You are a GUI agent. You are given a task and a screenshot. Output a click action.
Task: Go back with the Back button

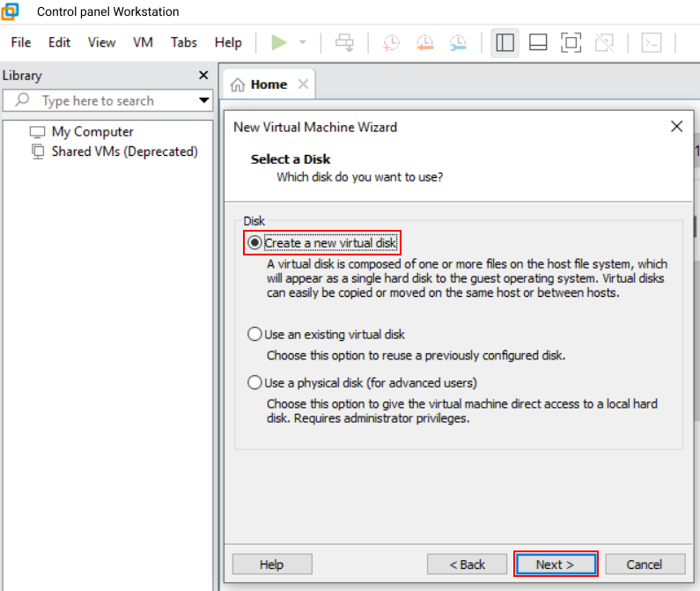[x=468, y=565]
